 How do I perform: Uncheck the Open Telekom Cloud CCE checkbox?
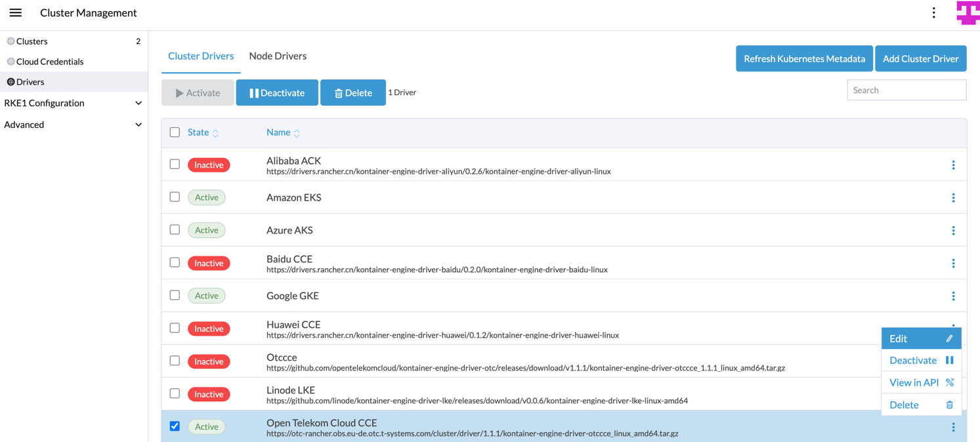[175, 426]
